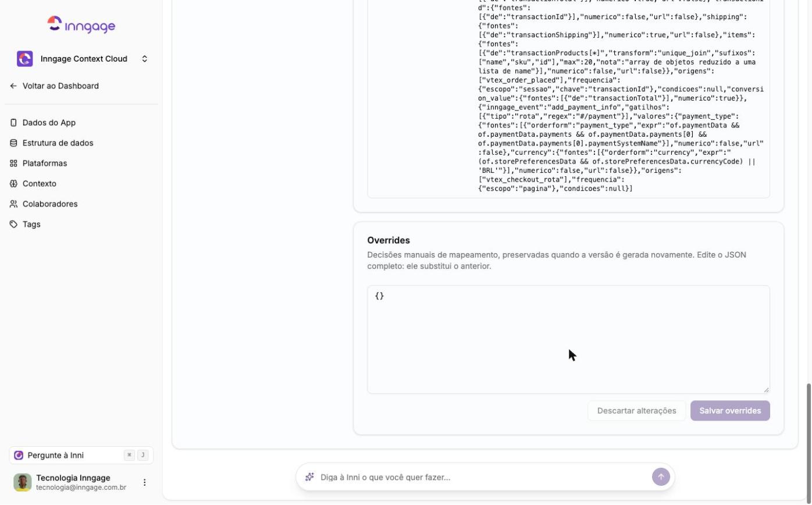This screenshot has height=505, width=812.
Task: Click the Dados do App icon
Action: click(13, 123)
